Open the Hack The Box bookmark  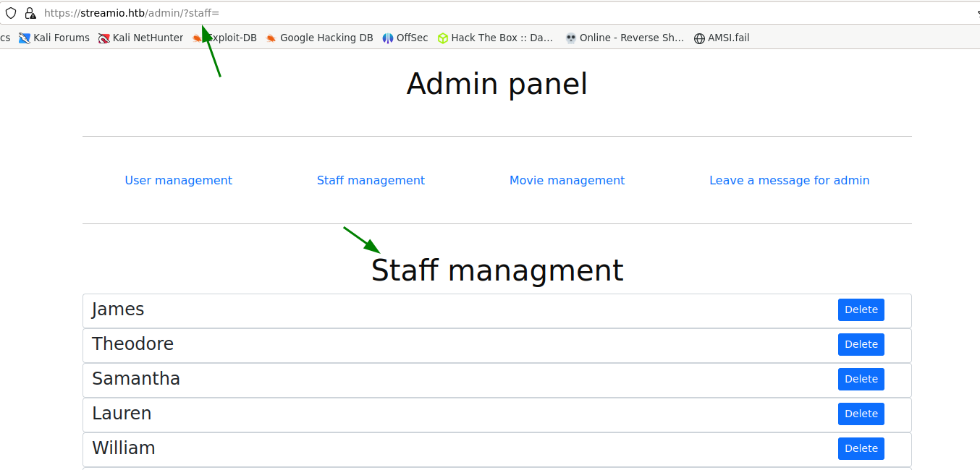[495, 38]
